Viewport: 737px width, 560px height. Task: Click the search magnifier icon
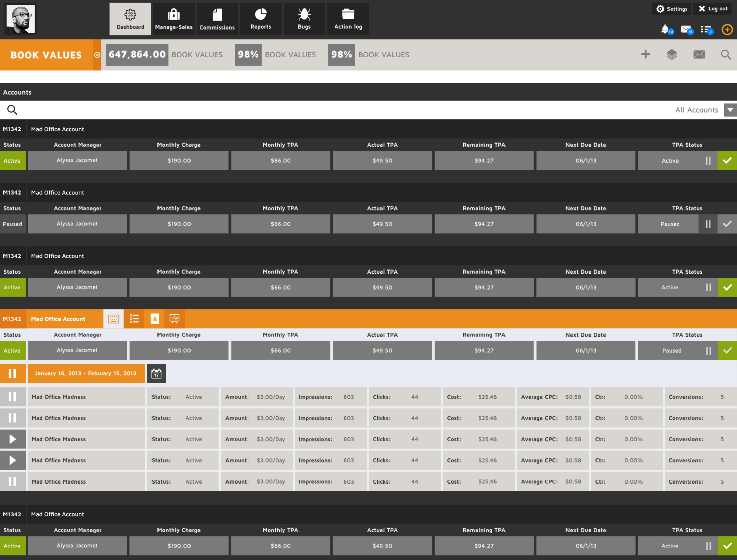click(725, 54)
